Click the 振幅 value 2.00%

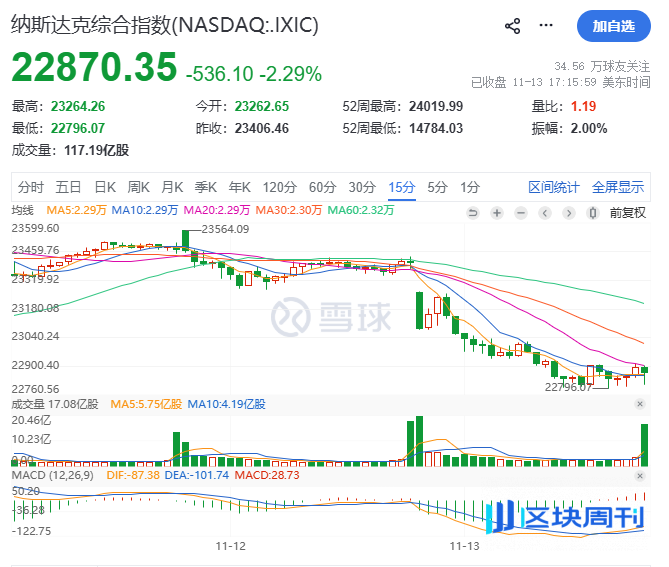tap(589, 128)
